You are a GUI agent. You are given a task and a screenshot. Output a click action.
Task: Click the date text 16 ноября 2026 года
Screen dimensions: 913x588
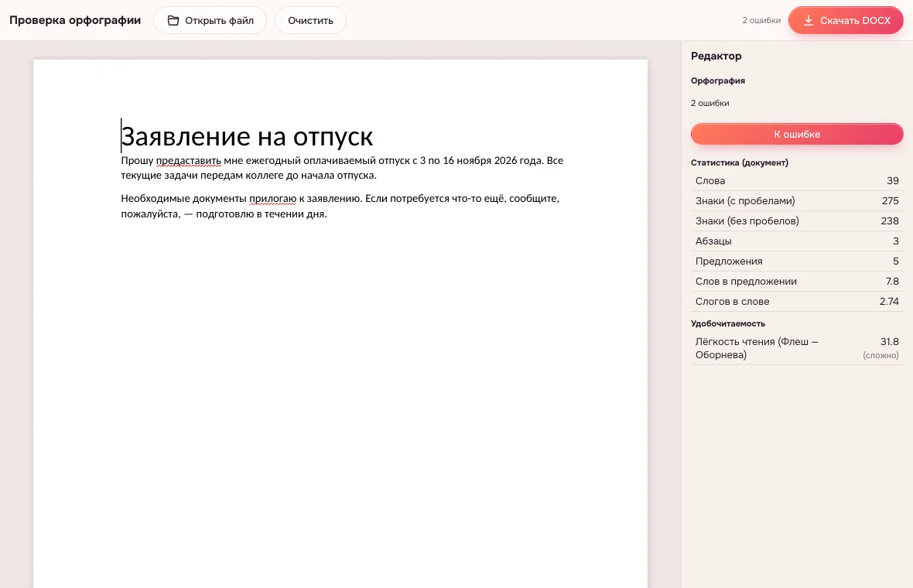tap(493, 161)
